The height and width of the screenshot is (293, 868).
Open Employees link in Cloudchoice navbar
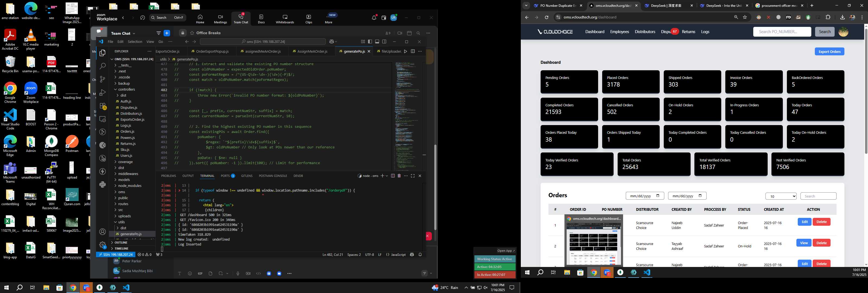tap(619, 32)
